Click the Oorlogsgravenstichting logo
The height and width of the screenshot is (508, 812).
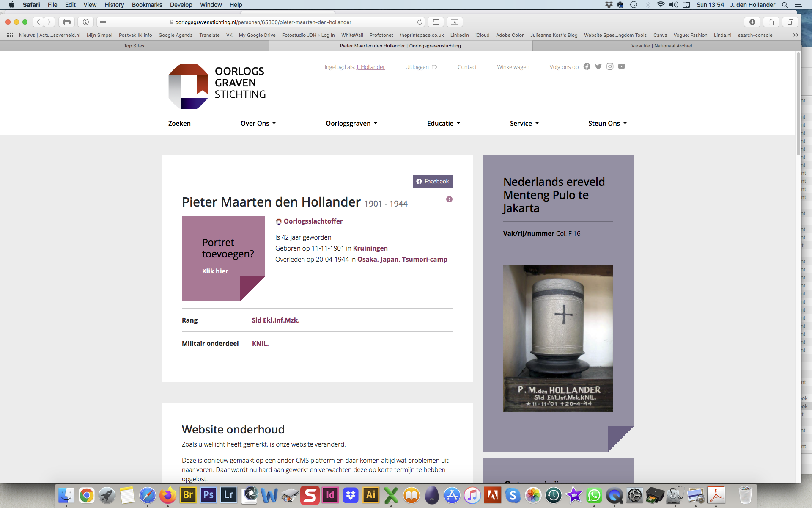tap(217, 86)
